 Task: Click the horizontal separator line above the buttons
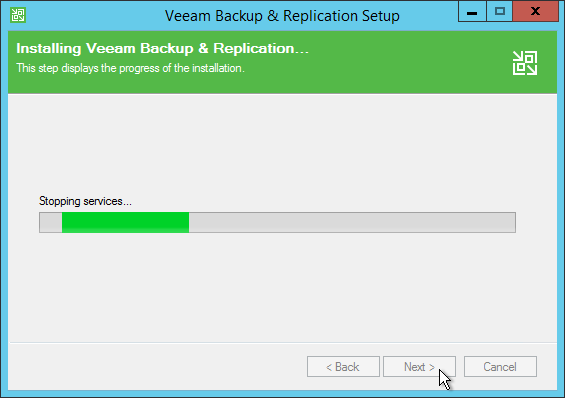pyautogui.click(x=283, y=342)
